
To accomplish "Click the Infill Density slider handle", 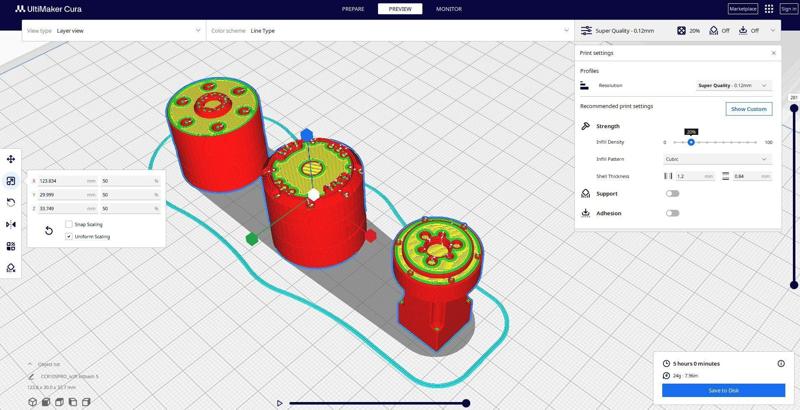I will click(691, 142).
